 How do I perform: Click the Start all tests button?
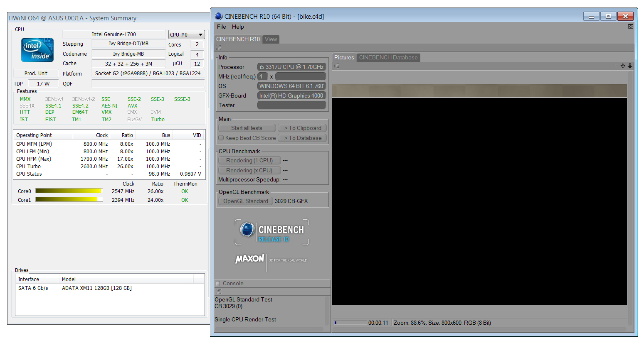point(247,128)
